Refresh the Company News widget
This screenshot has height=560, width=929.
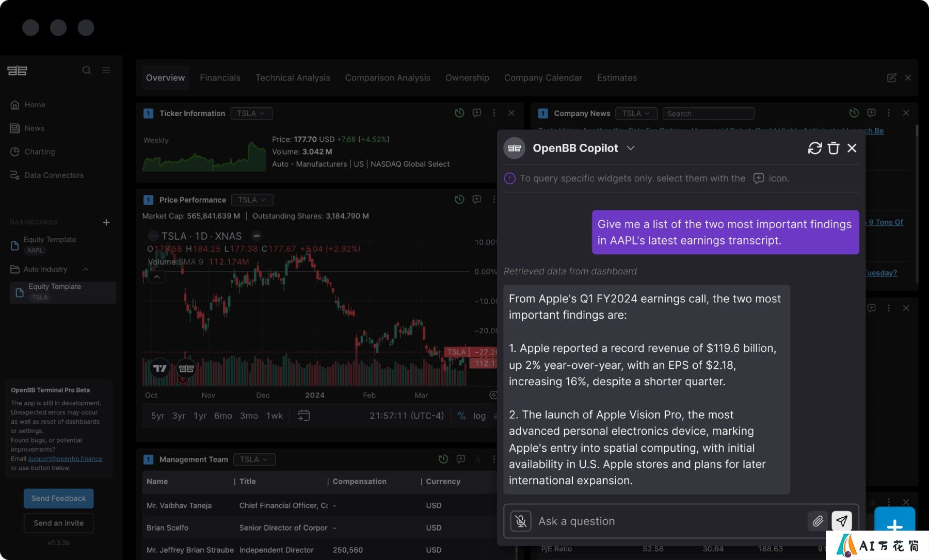click(x=854, y=113)
